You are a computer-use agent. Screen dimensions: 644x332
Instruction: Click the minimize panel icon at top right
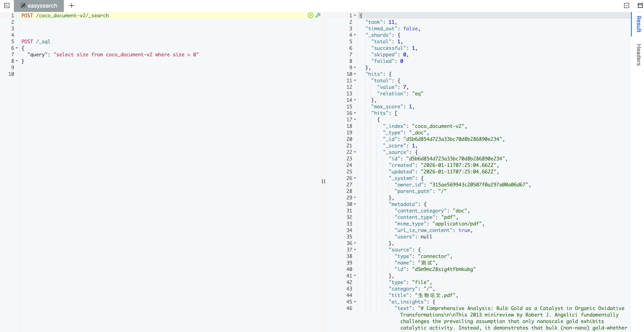pyautogui.click(x=626, y=5)
